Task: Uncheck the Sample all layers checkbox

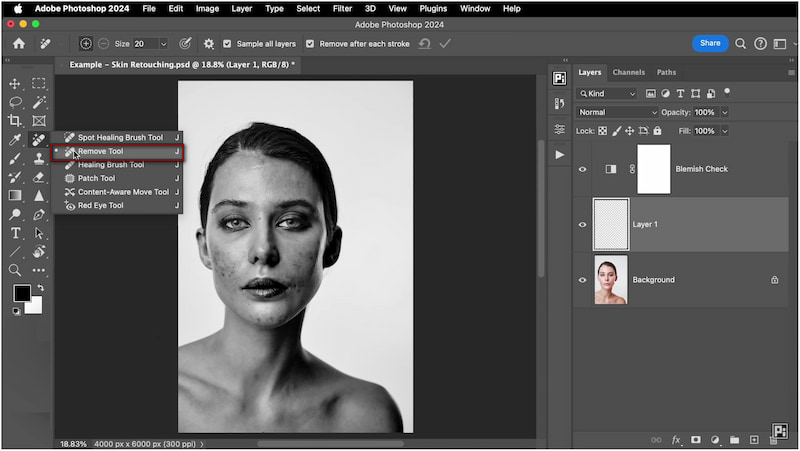Action: tap(228, 44)
